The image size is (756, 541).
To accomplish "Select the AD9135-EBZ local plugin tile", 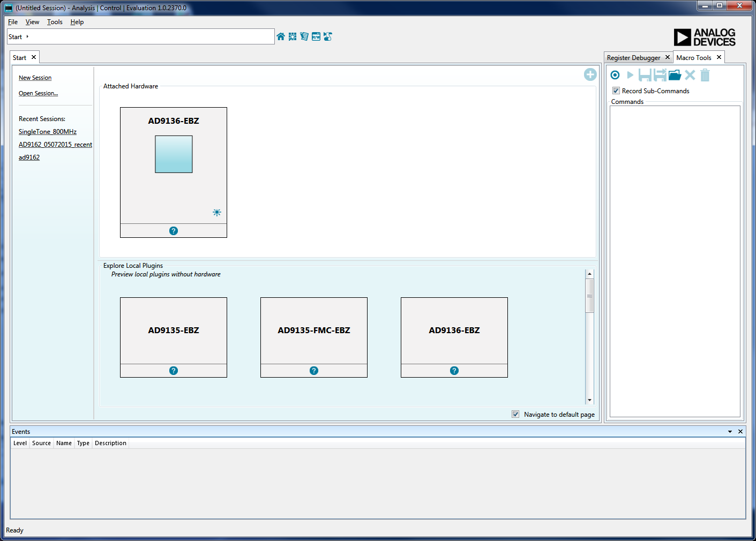I will [x=174, y=330].
